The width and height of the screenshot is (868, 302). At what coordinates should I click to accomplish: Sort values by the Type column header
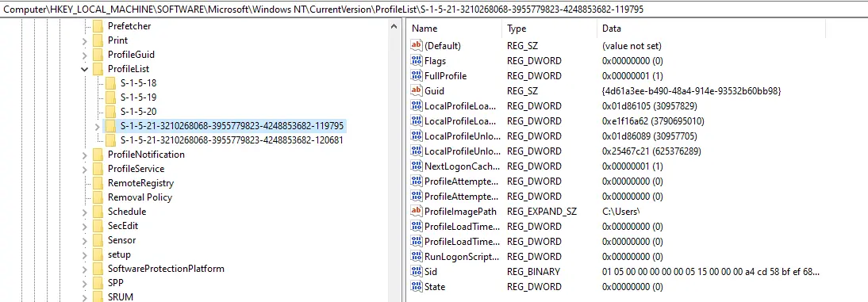[550, 29]
